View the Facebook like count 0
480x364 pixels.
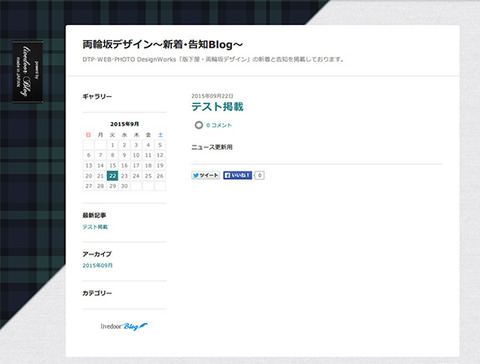(x=259, y=175)
